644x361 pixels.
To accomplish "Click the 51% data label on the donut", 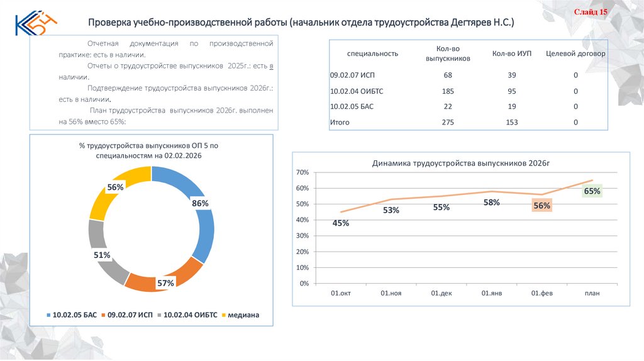I will point(102,255).
